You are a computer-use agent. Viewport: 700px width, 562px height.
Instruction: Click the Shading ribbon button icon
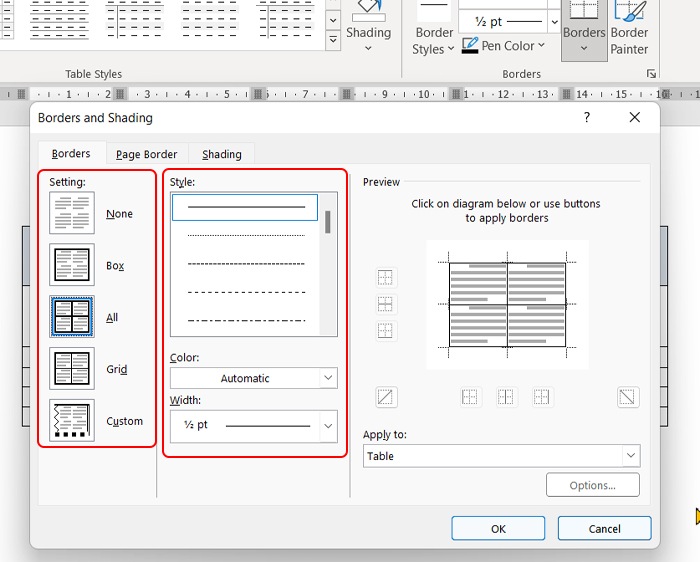368,11
